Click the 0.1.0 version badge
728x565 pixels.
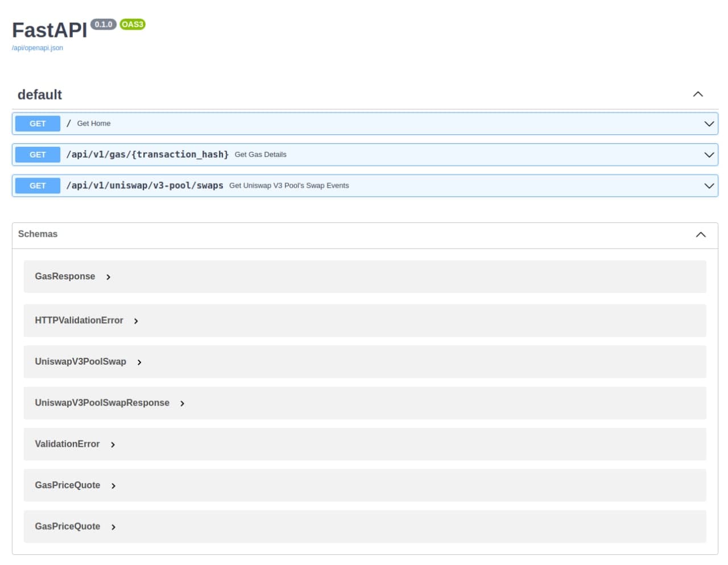click(104, 24)
